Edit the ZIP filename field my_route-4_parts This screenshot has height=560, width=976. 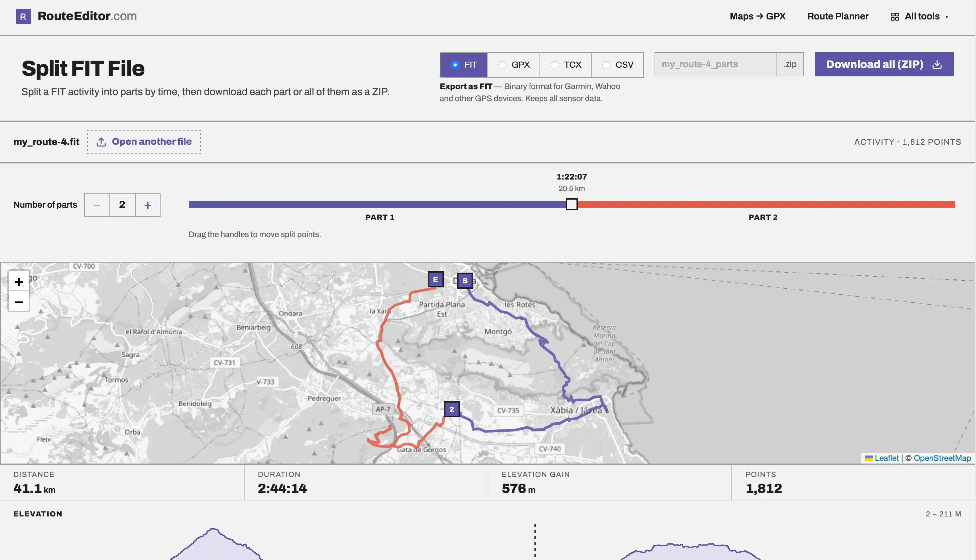tap(715, 64)
